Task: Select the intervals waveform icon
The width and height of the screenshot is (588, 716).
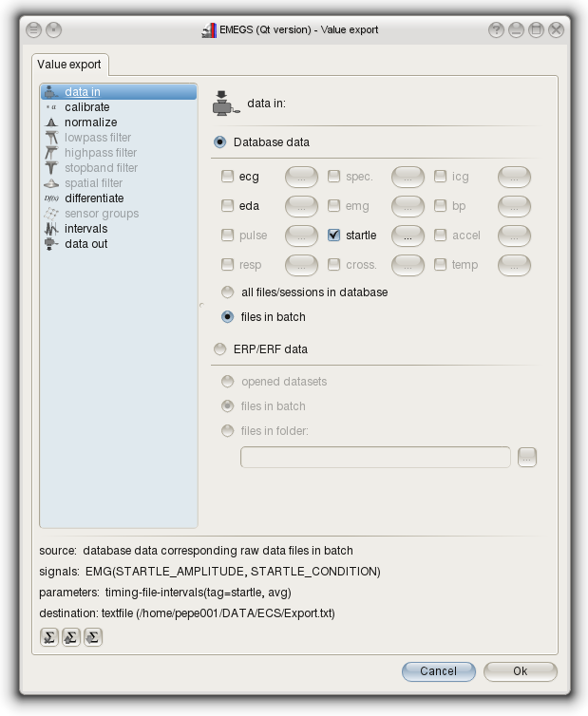Action: pyautogui.click(x=51, y=229)
